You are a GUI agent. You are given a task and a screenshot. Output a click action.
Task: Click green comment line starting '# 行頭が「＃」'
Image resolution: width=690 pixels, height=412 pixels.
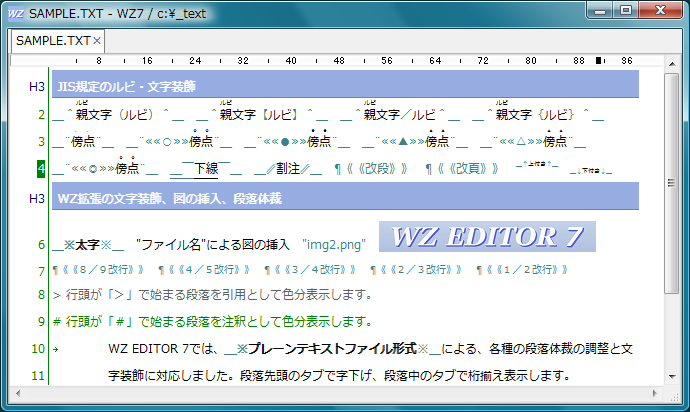(213, 321)
